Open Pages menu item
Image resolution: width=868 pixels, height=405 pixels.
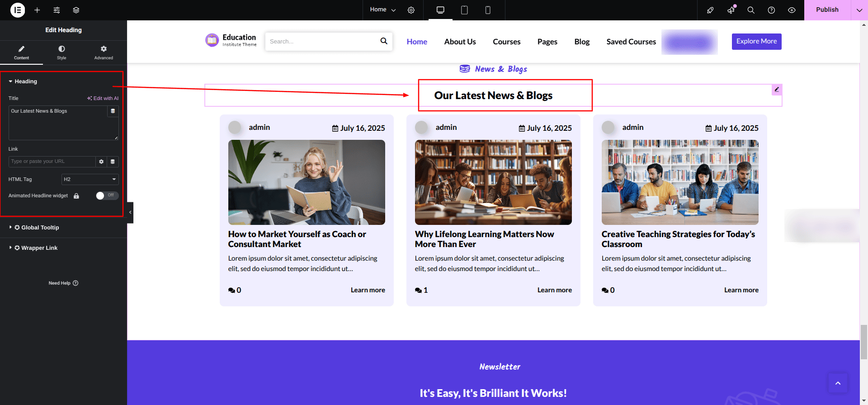pos(547,42)
